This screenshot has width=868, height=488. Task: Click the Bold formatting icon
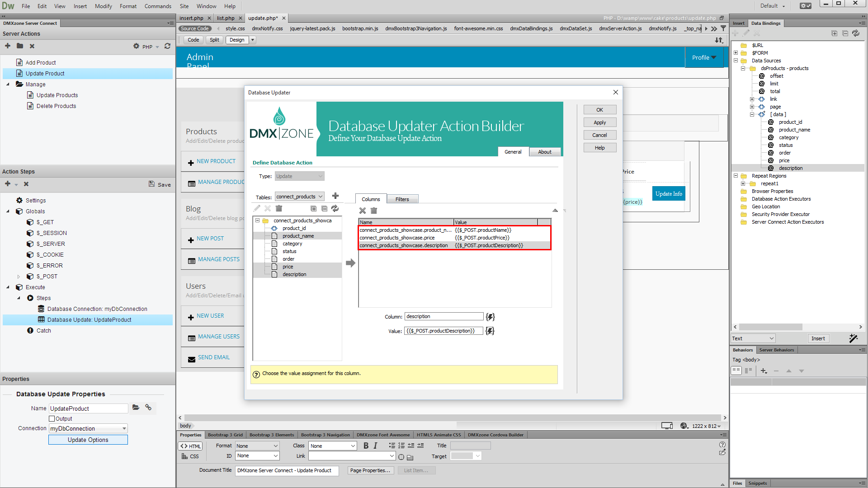click(x=366, y=446)
